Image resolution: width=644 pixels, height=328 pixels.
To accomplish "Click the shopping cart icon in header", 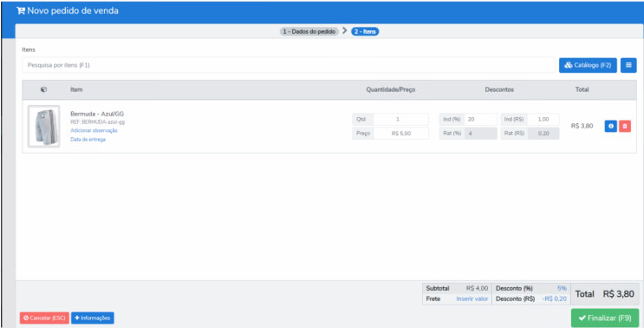I will [x=21, y=11].
